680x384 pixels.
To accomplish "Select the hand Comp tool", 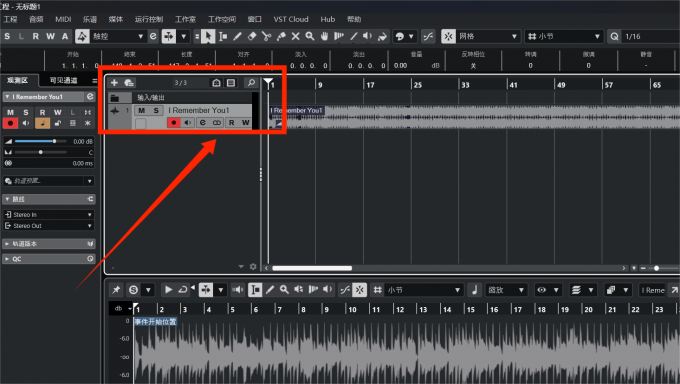I will (x=324, y=36).
